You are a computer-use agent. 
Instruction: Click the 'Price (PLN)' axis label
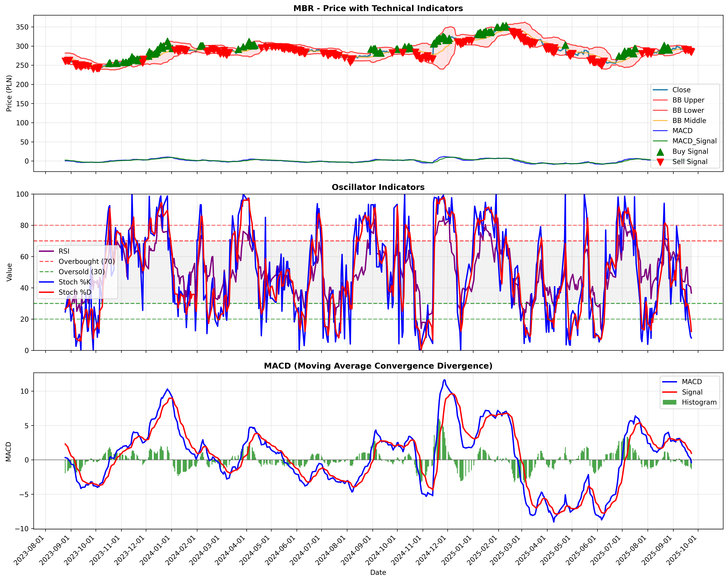click(x=9, y=93)
